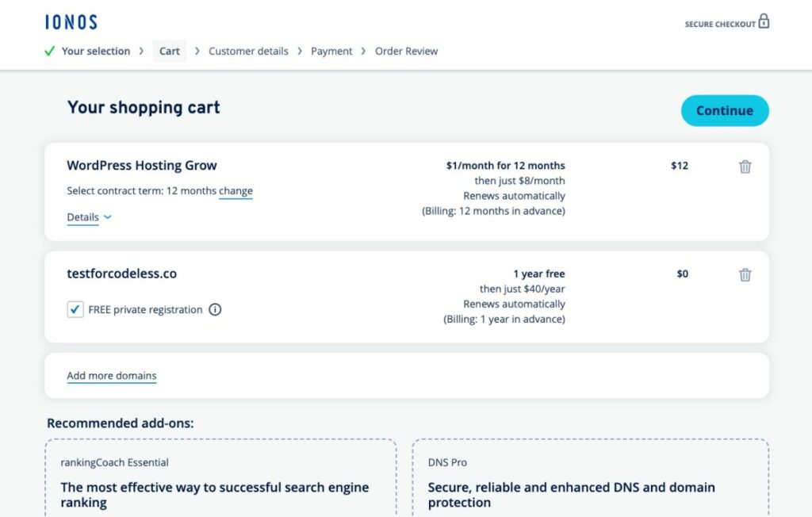812x517 pixels.
Task: Uncheck FREE private registration checkbox
Action: coord(75,310)
